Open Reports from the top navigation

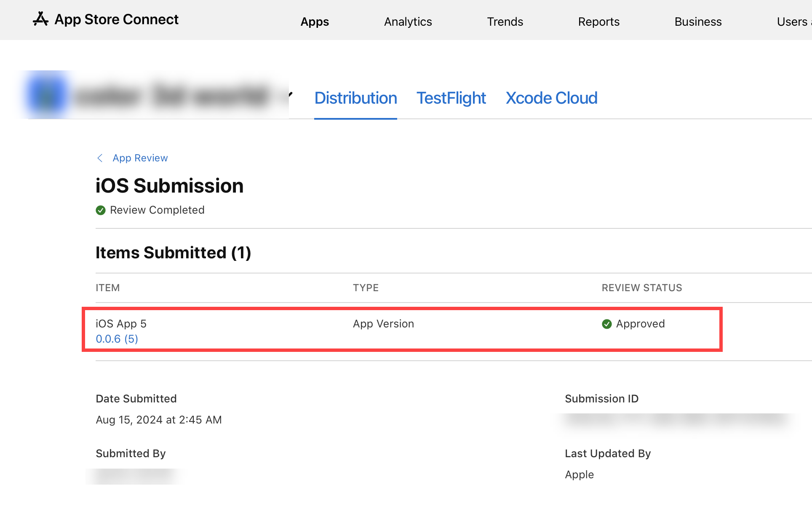tap(598, 21)
